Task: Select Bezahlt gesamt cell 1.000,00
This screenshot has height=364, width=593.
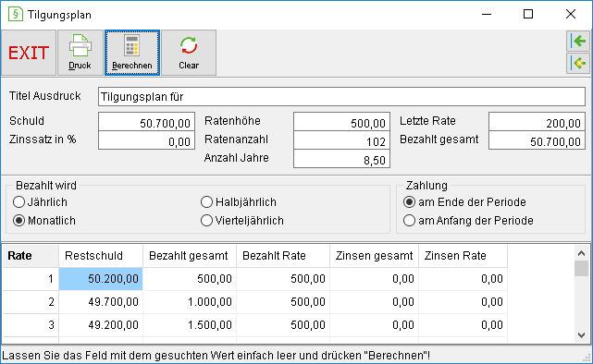Action: tap(190, 302)
